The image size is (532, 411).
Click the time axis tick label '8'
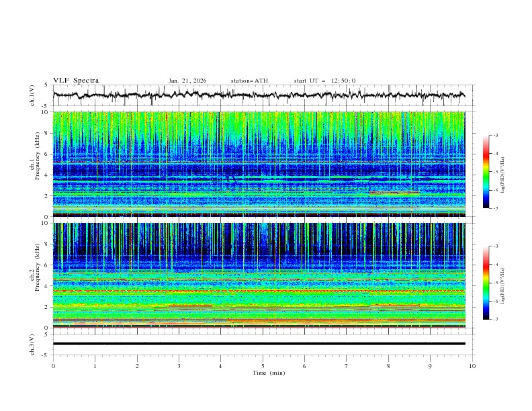click(x=388, y=366)
